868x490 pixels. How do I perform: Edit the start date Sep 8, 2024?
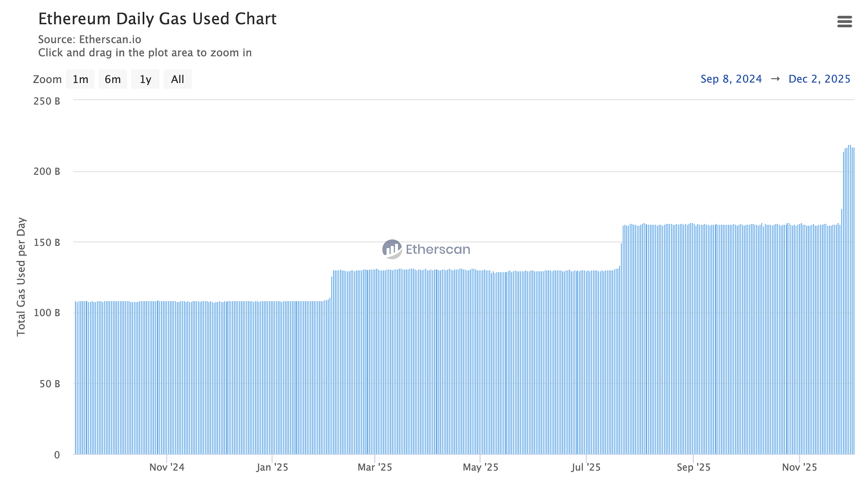tap(731, 79)
